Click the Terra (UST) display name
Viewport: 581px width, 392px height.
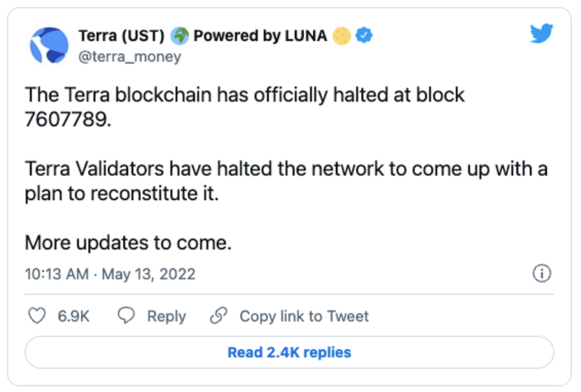click(x=122, y=36)
